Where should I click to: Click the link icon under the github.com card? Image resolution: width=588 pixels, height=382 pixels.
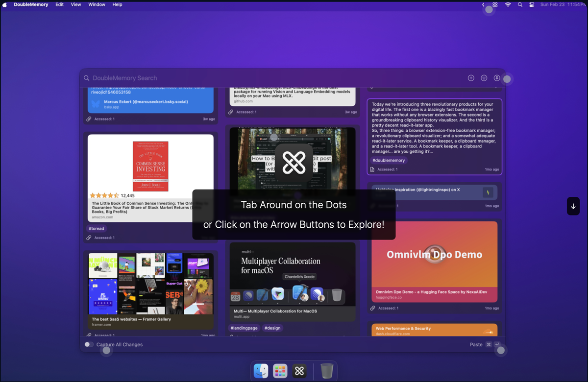pos(231,112)
